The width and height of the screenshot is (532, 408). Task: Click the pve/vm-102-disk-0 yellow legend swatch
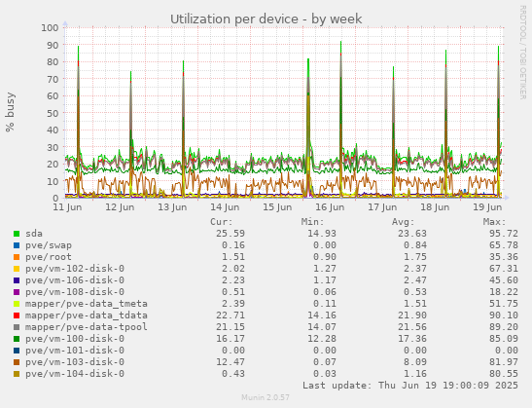17,269
